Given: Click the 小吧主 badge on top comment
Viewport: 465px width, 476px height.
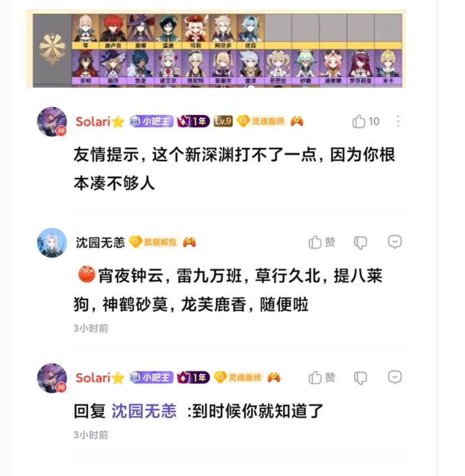Looking at the screenshot, I should point(151,122).
